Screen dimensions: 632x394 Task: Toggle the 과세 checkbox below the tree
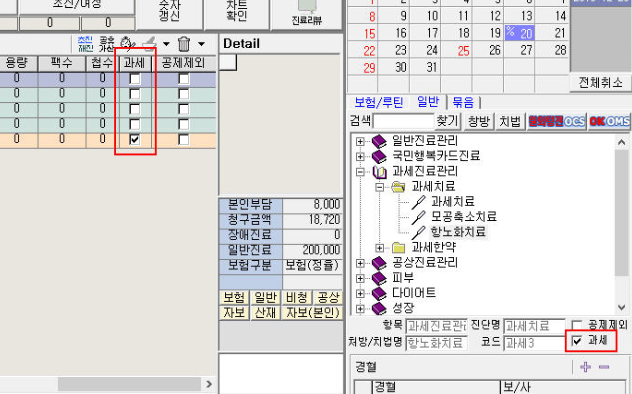[577, 341]
